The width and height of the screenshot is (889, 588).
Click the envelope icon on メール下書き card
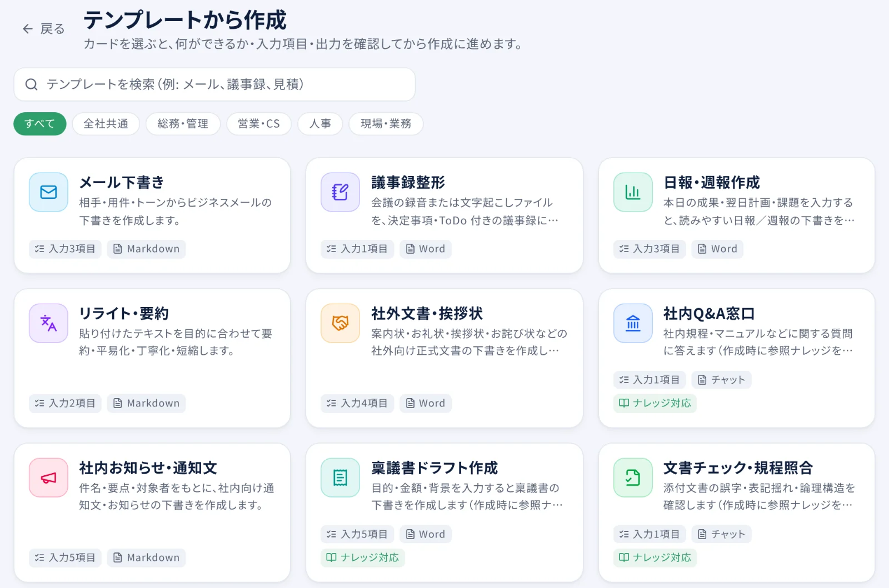(x=48, y=192)
